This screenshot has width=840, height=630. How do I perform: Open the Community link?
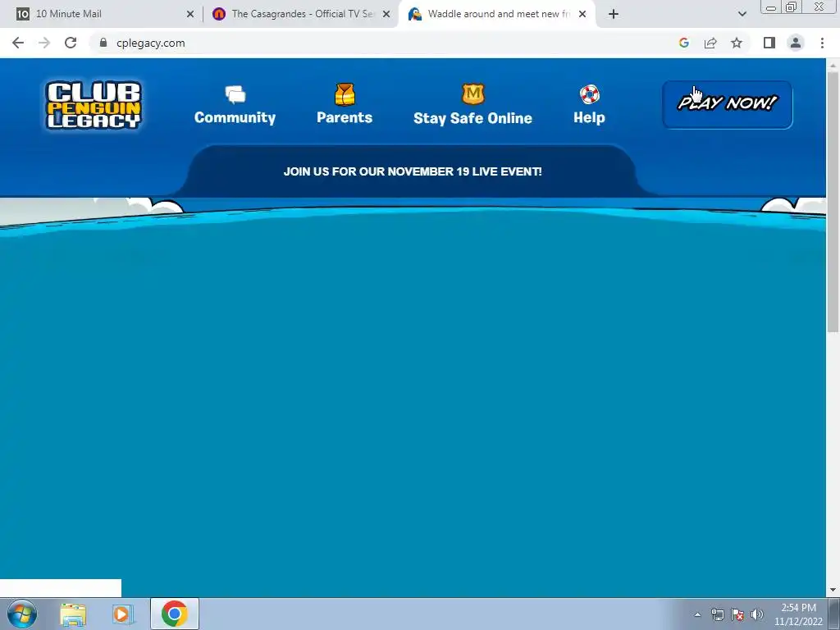click(x=235, y=117)
